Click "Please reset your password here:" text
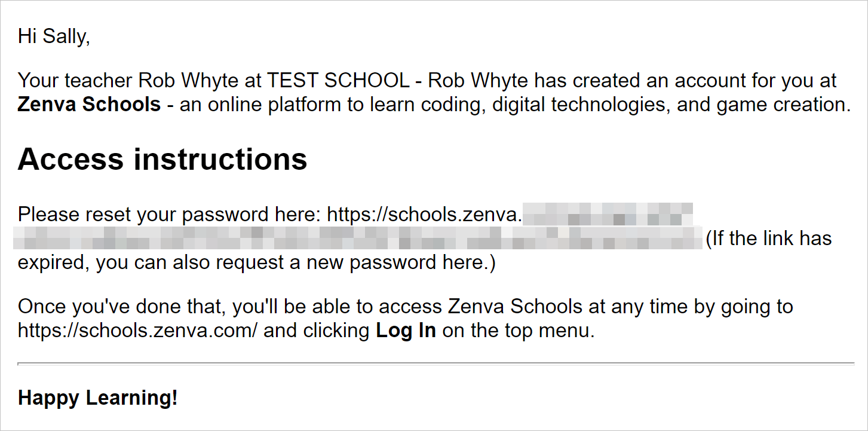Viewport: 868px width, 431px height. tap(170, 214)
